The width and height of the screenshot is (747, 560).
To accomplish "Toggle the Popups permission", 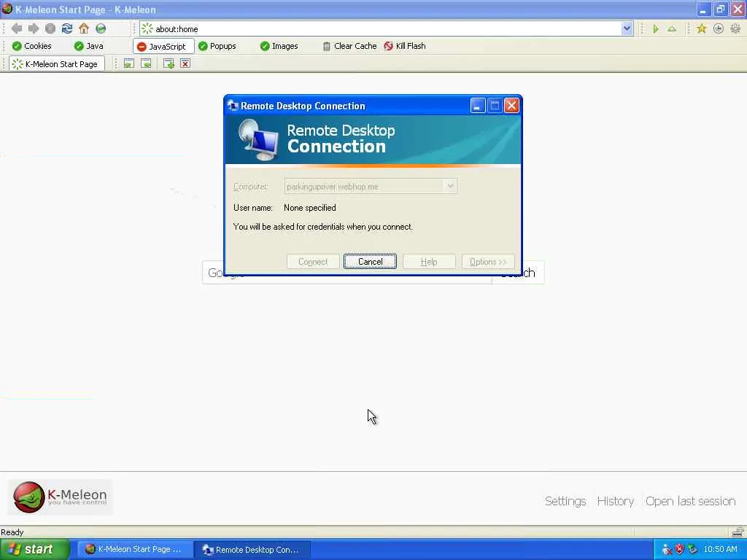I will tap(217, 46).
